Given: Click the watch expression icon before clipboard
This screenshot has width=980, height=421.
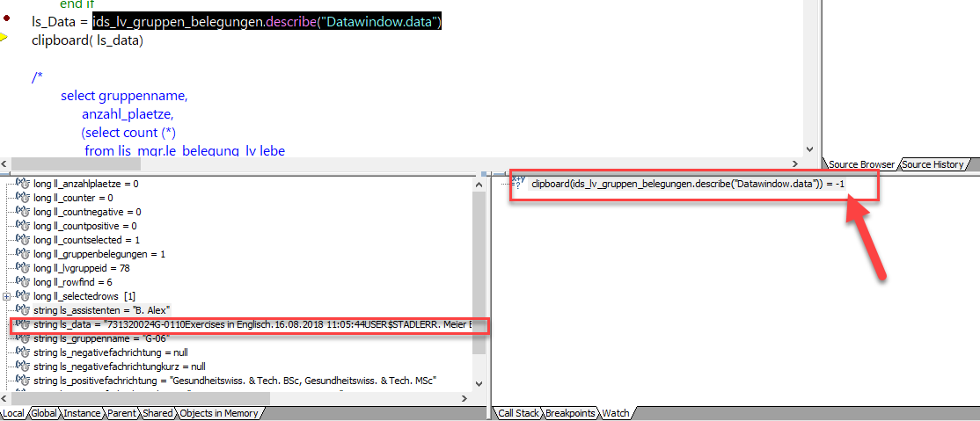Looking at the screenshot, I should coord(518,184).
